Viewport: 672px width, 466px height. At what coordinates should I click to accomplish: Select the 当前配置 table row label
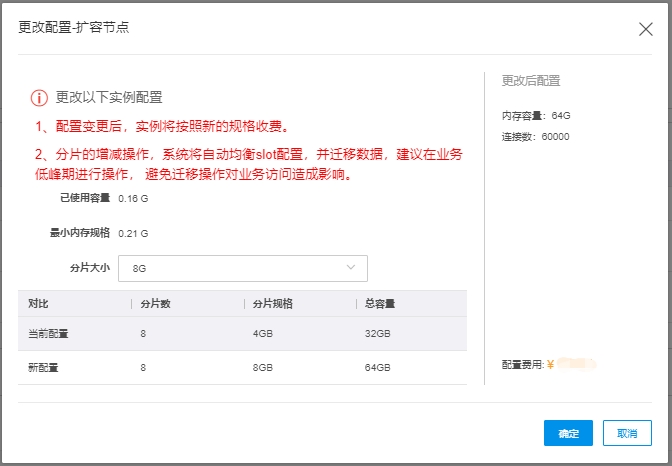(x=48, y=333)
